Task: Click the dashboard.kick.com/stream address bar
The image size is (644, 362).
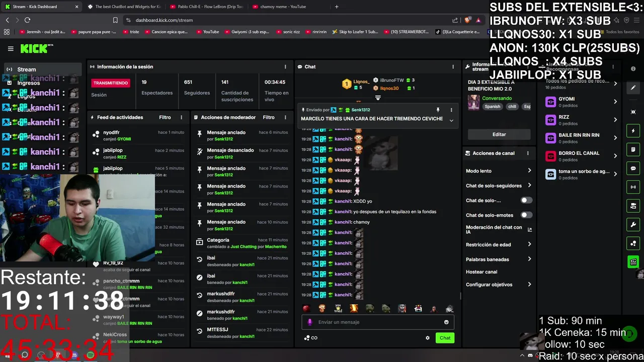Action: (x=287, y=20)
